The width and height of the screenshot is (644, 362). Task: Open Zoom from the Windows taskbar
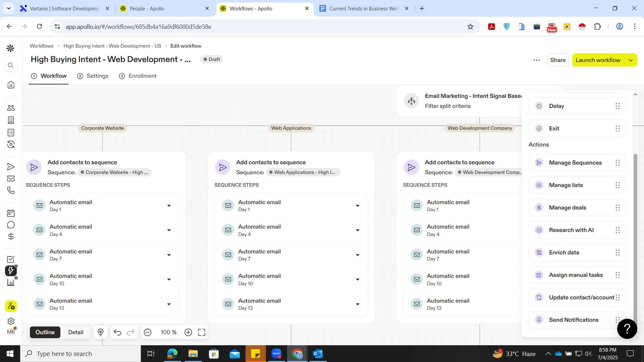click(x=276, y=354)
